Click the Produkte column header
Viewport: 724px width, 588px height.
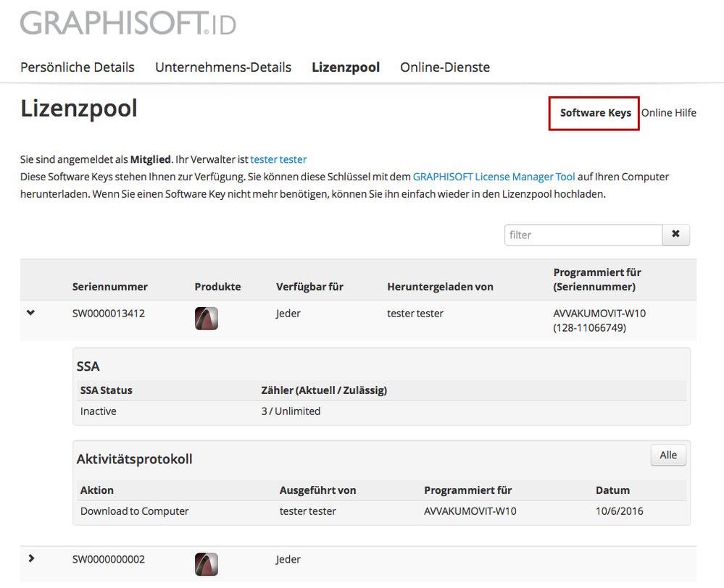click(217, 287)
